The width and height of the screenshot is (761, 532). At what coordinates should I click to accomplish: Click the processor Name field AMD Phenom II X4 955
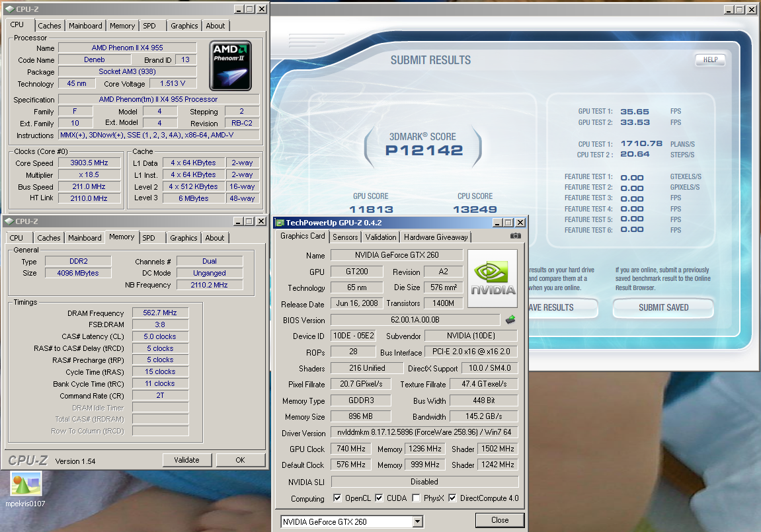tap(128, 48)
